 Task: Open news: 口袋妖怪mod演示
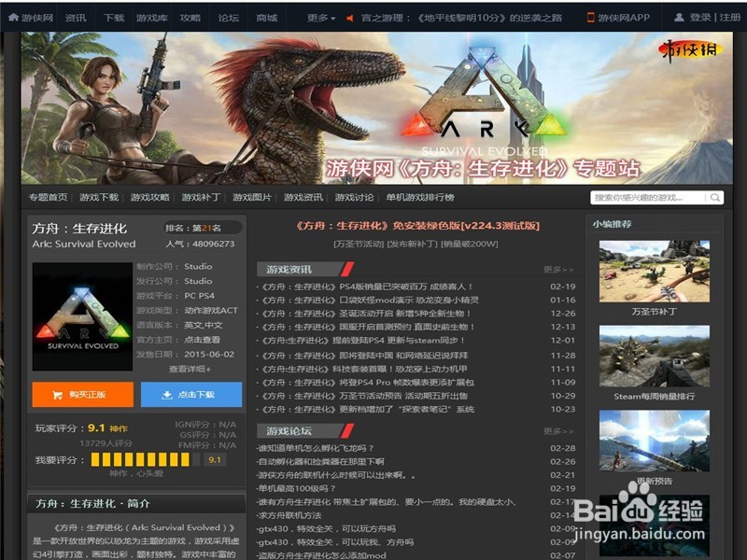pos(370,300)
